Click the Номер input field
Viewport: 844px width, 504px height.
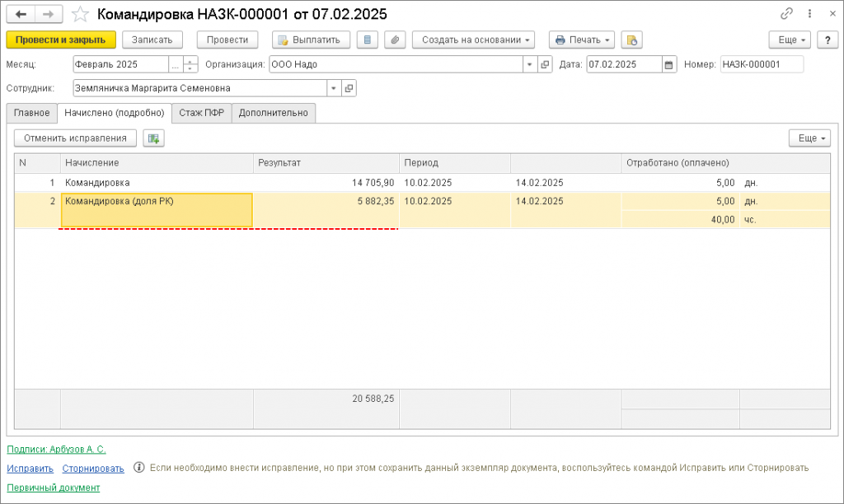(x=762, y=64)
